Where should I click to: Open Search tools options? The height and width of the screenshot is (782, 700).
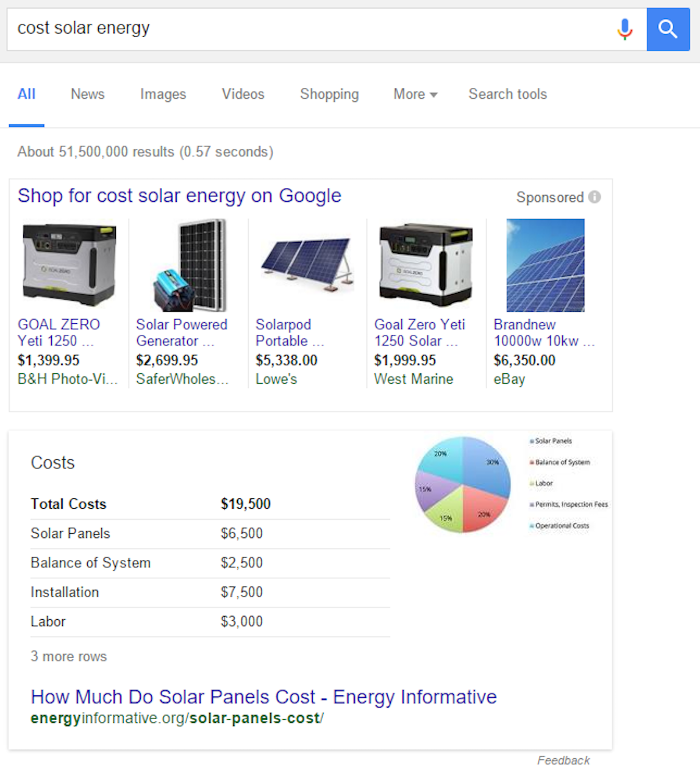(507, 95)
